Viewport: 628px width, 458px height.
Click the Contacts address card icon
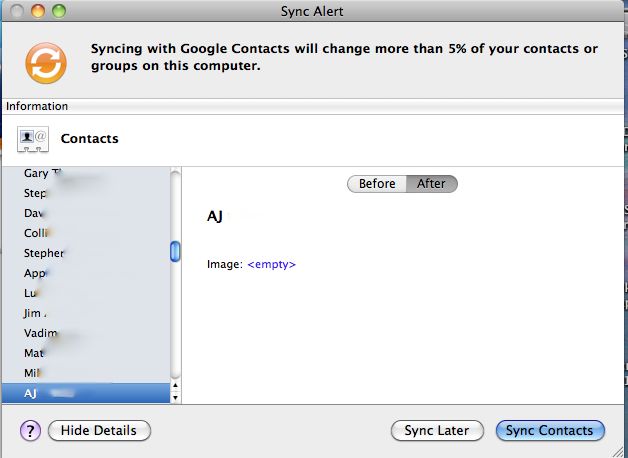[x=33, y=139]
